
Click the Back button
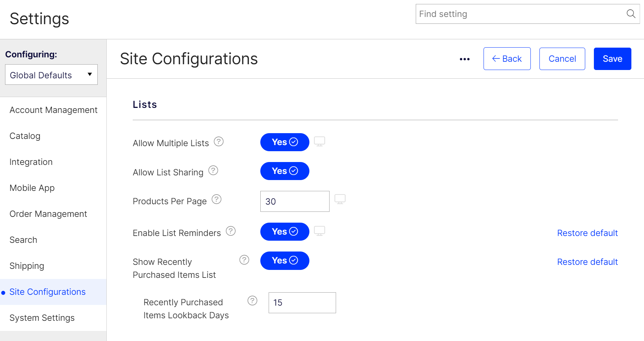pyautogui.click(x=507, y=59)
